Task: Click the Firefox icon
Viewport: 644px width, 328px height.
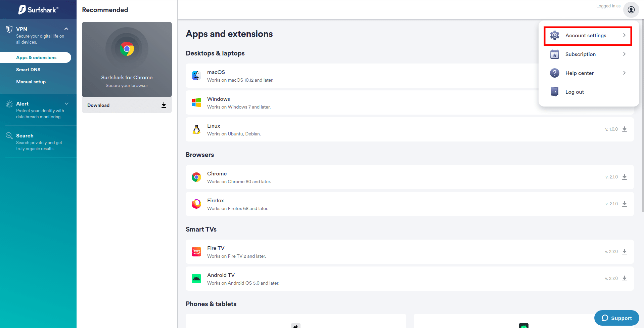Action: click(x=196, y=204)
